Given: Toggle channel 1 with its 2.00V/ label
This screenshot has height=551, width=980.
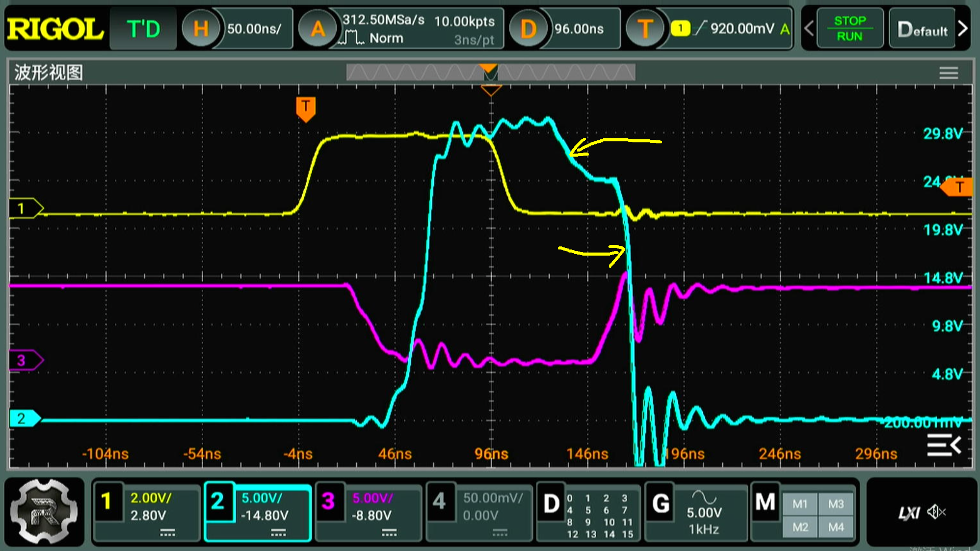Looking at the screenshot, I should point(147,511).
